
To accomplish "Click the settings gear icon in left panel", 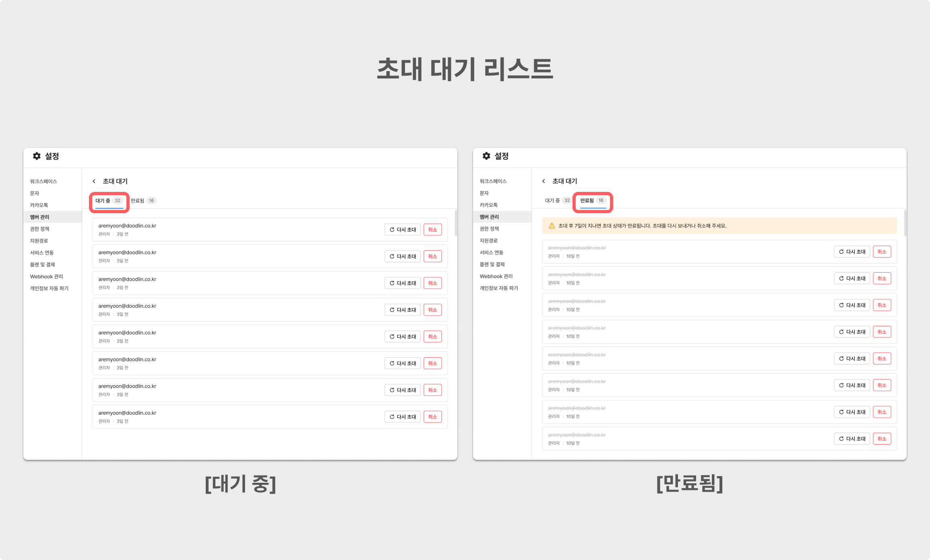I will [37, 156].
